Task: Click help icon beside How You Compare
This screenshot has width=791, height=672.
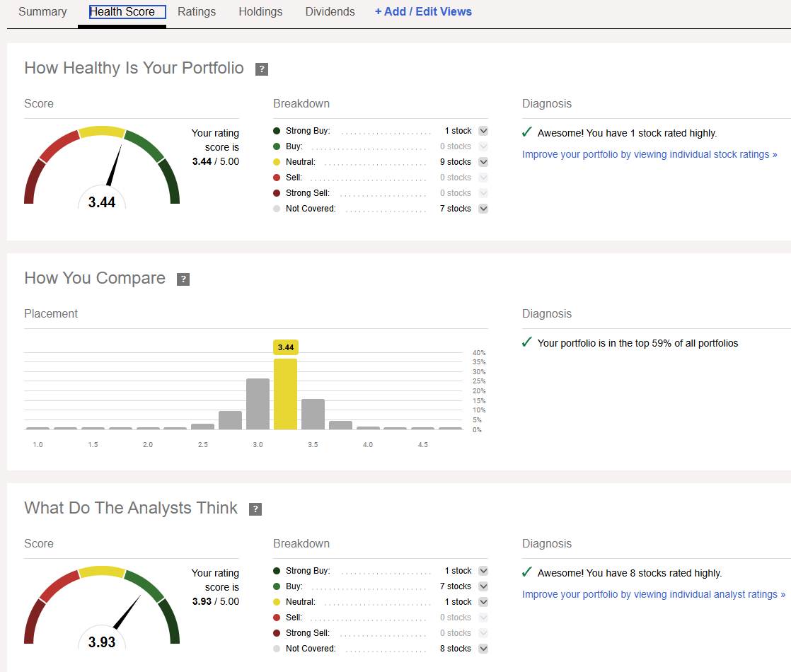Action: 183,279
